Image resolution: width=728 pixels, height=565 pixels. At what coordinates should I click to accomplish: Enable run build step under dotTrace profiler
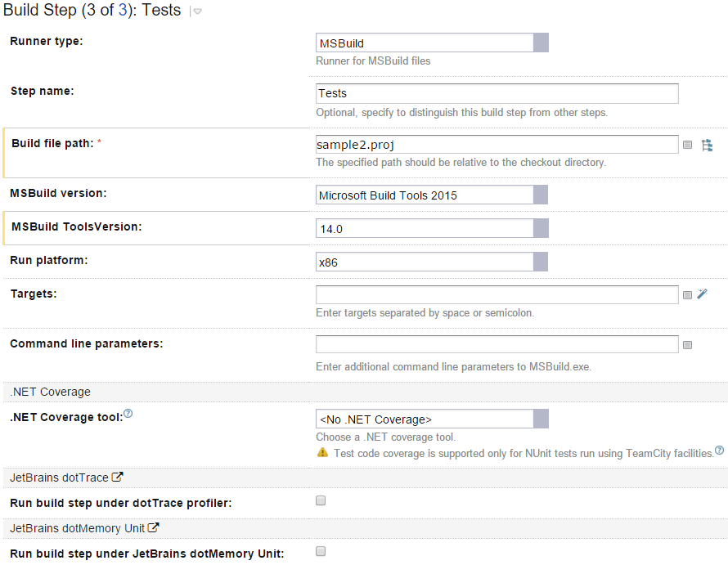pyautogui.click(x=321, y=500)
